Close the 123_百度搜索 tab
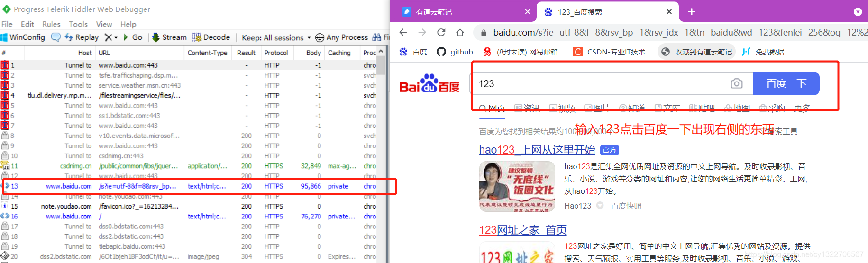Image resolution: width=868 pixels, height=263 pixels. click(669, 12)
